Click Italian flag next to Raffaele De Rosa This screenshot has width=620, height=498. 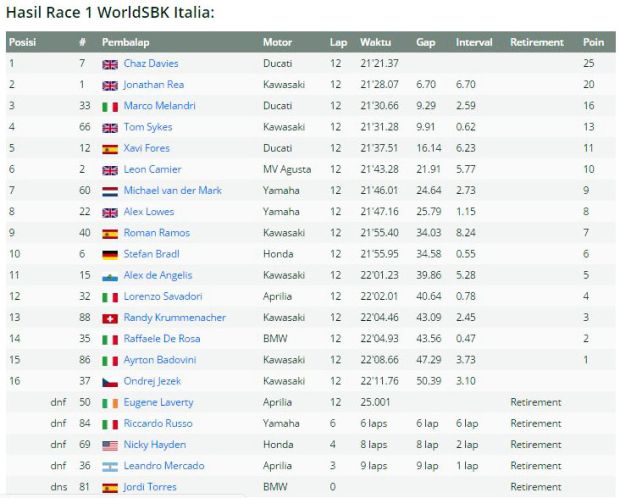click(110, 340)
